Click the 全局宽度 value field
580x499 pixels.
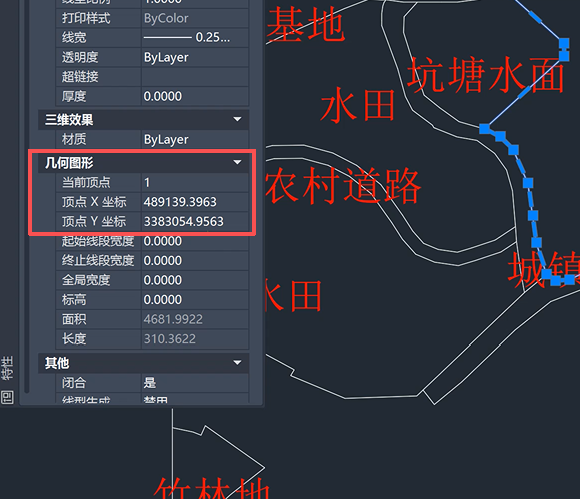[195, 280]
